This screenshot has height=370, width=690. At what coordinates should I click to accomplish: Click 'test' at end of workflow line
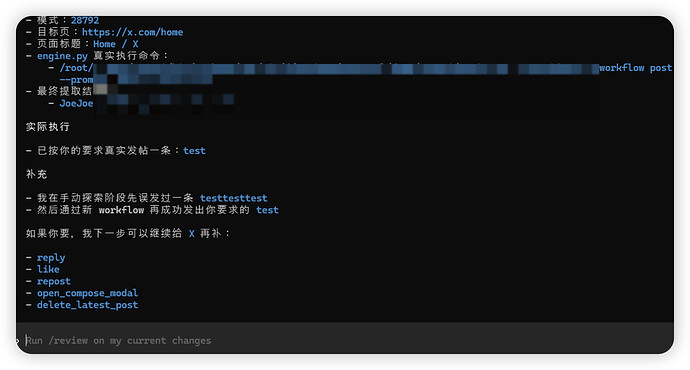coord(267,210)
